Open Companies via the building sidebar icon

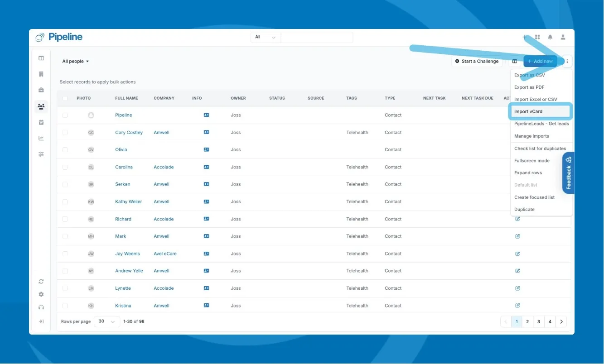41,74
